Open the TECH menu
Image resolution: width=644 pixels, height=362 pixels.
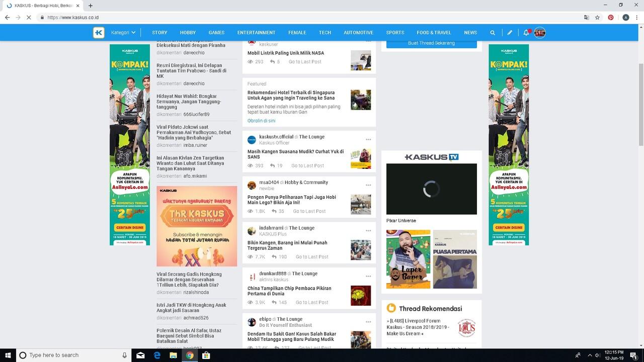[325, 33]
